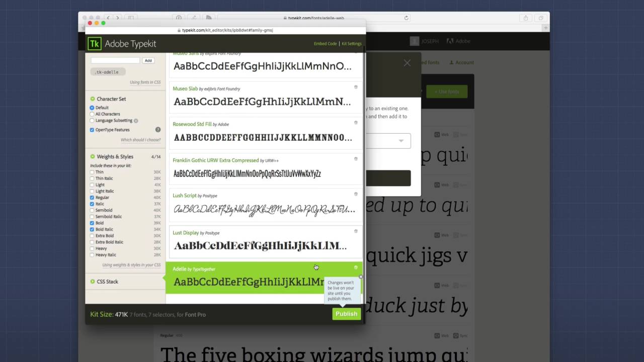Delete Museo Slab font with its trash icon

[x=356, y=87]
